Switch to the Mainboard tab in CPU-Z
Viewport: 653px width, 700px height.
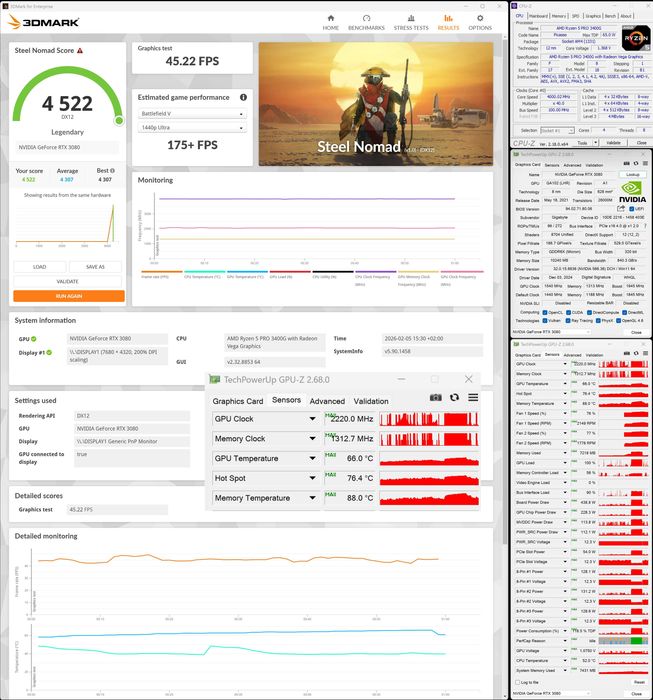(x=538, y=16)
